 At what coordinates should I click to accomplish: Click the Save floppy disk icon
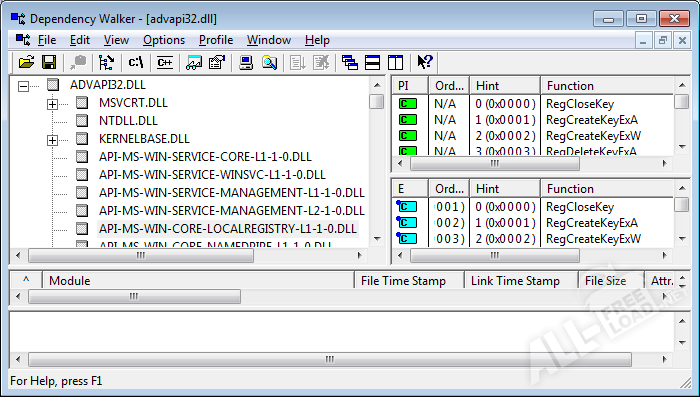pos(49,62)
